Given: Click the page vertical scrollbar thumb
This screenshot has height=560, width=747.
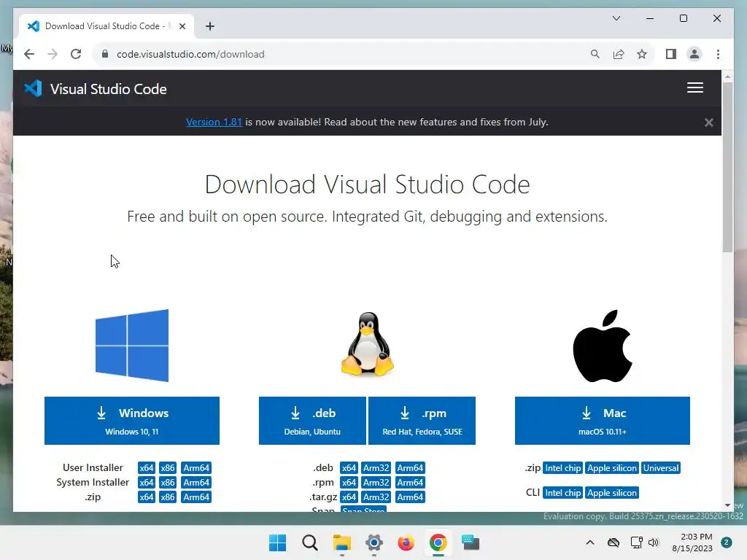Looking at the screenshot, I should (x=727, y=167).
